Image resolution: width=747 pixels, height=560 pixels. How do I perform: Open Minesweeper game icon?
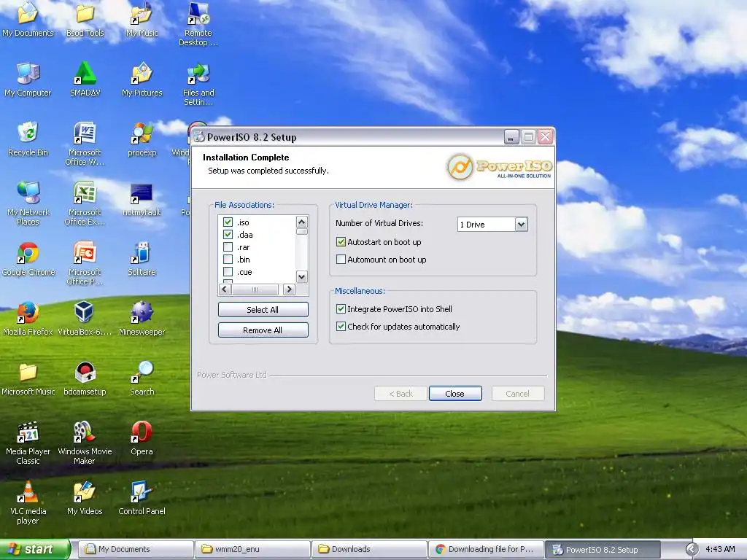142,319
